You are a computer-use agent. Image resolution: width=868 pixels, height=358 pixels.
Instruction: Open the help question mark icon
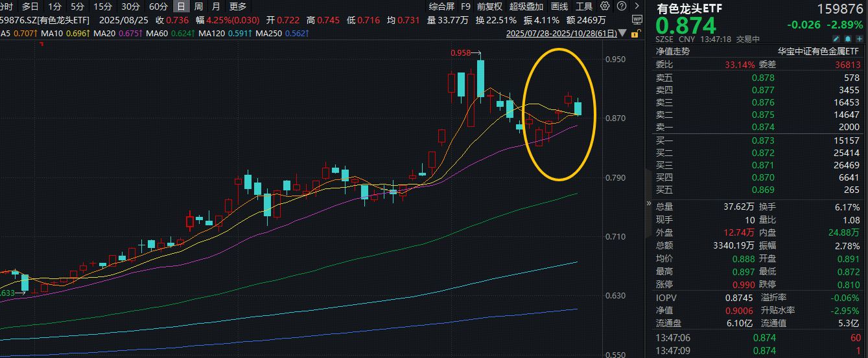coord(622,6)
